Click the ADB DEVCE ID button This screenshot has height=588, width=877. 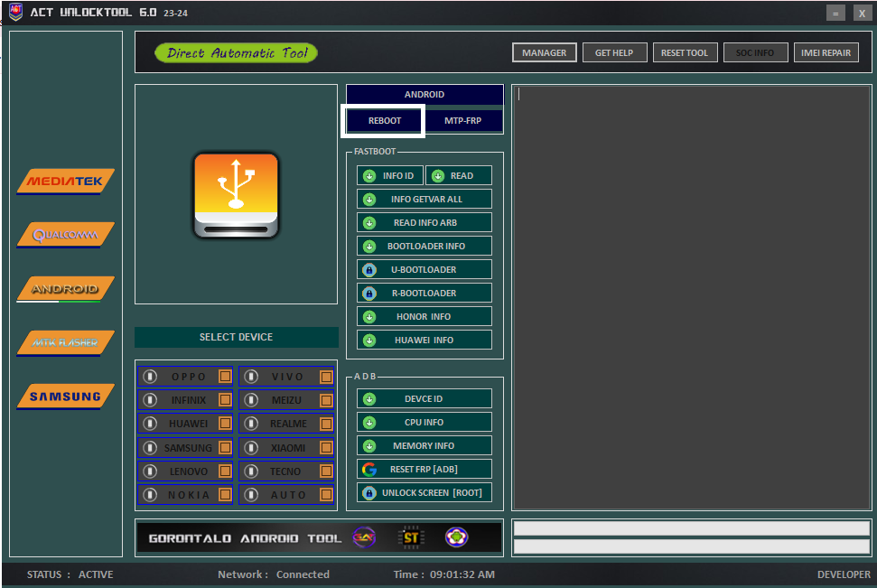[425, 399]
